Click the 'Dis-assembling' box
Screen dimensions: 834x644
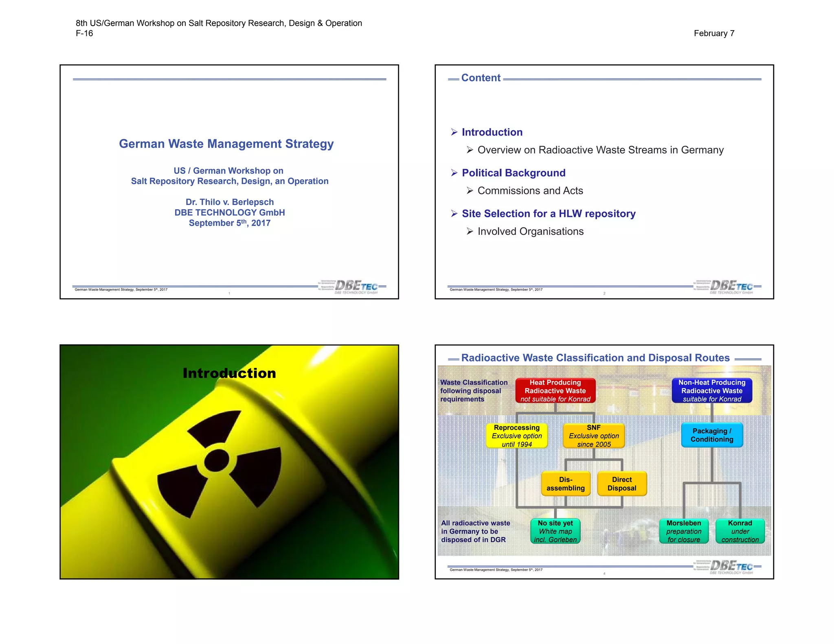[566, 484]
